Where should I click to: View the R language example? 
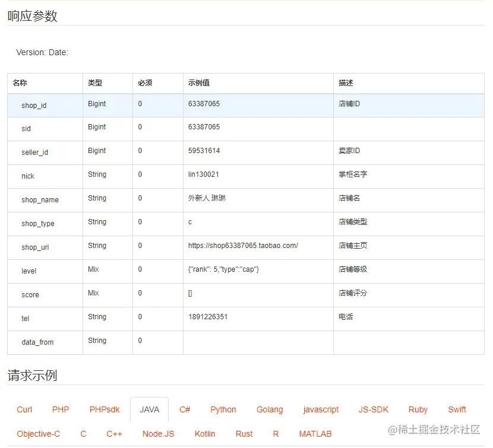point(276,434)
